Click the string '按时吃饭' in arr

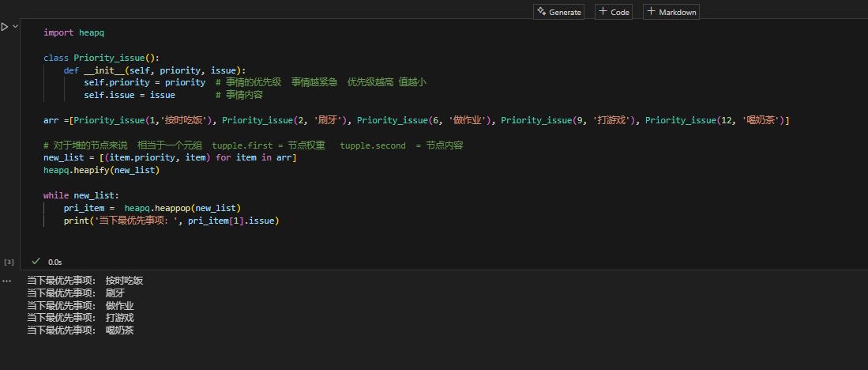tap(188, 120)
